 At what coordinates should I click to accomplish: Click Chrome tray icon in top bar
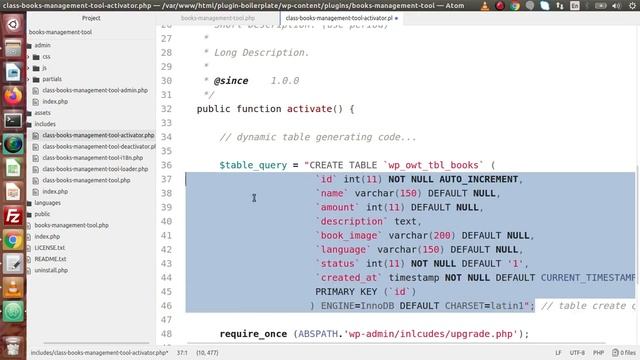(515, 6)
